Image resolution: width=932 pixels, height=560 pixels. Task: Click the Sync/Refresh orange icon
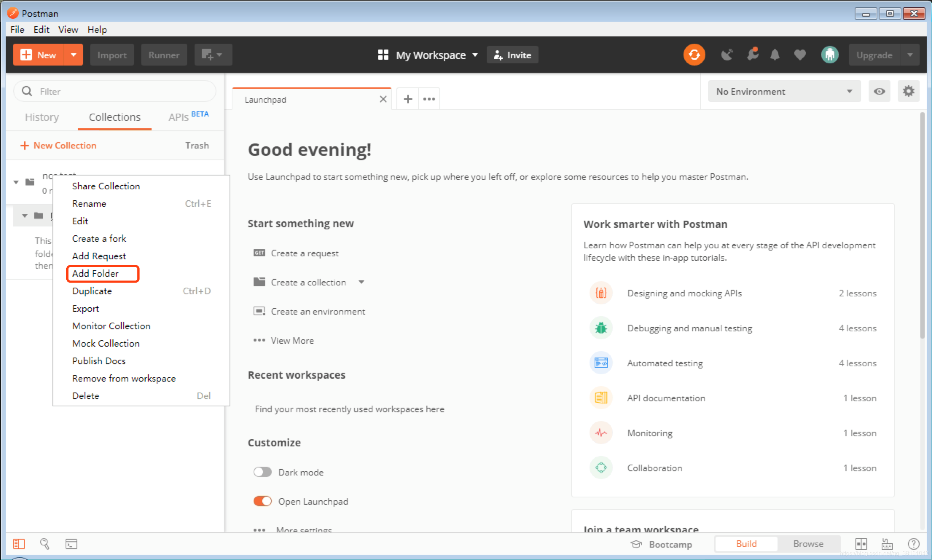click(694, 55)
